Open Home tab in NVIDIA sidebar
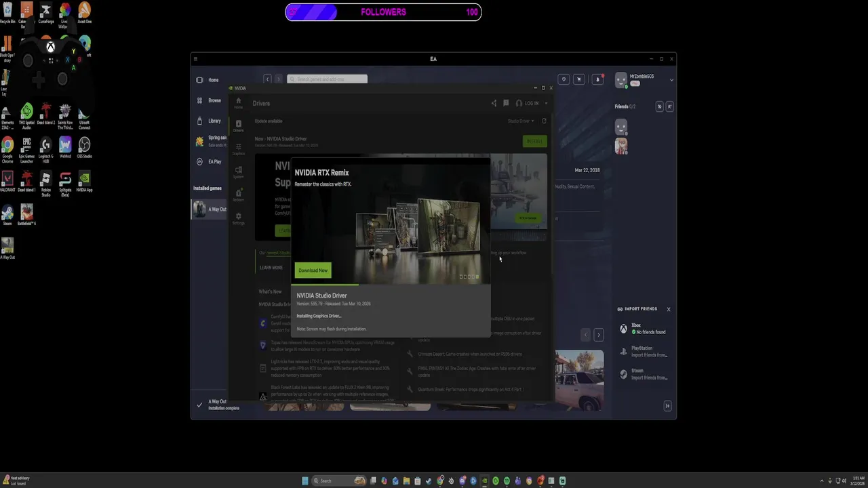Screen dimensions: 868x488 coord(238,103)
